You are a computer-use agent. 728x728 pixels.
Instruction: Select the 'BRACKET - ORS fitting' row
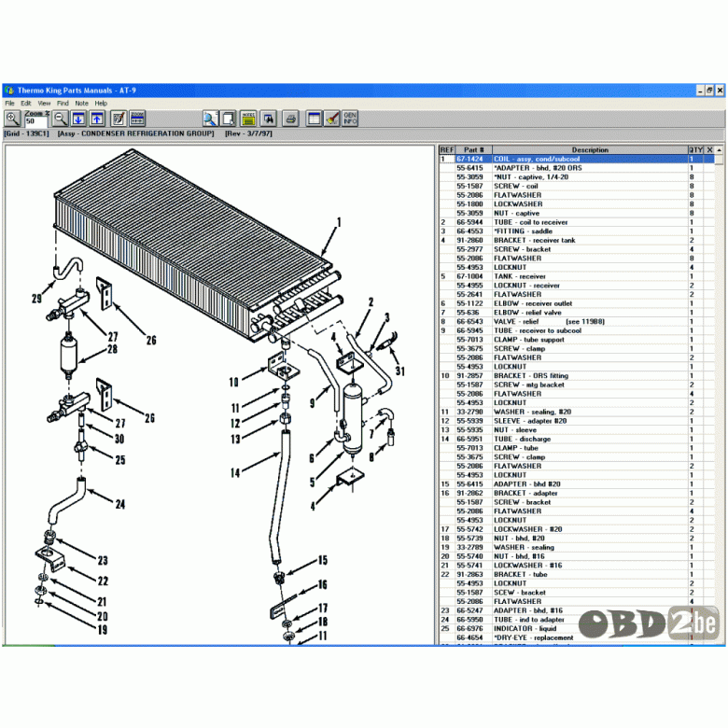(577, 375)
